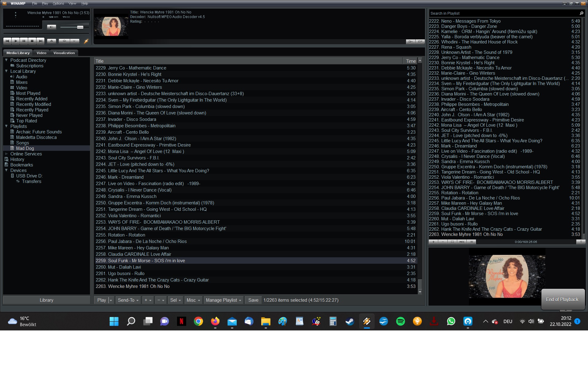Collapse the Local Library tree node
Screen dimensions: 588x380
tap(6, 71)
